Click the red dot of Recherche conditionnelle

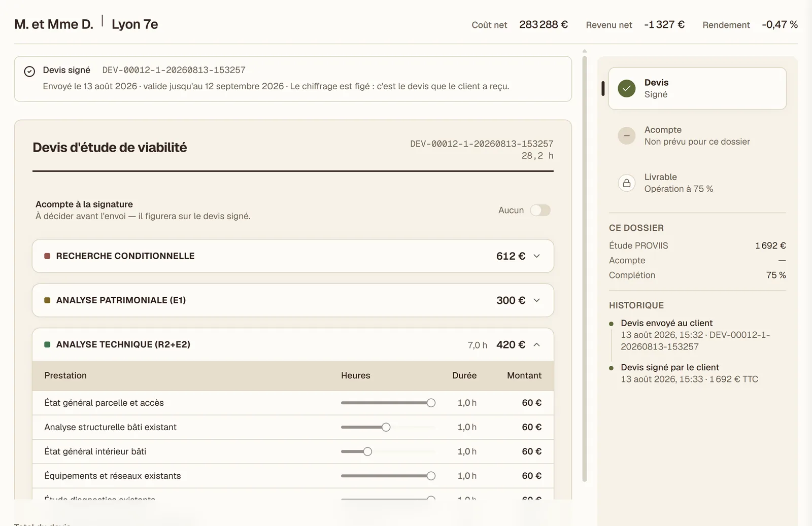(47, 256)
